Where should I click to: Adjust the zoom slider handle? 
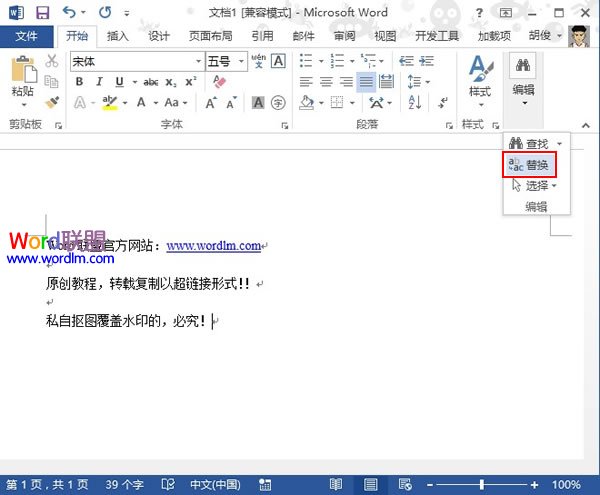482,485
